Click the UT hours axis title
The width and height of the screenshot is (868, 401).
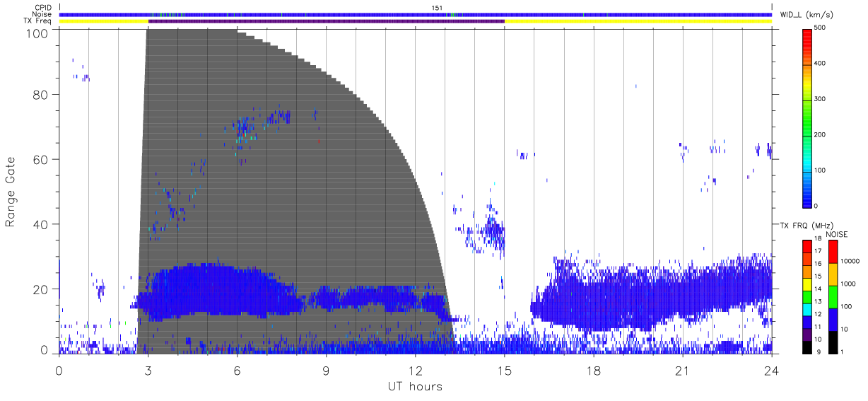click(415, 387)
